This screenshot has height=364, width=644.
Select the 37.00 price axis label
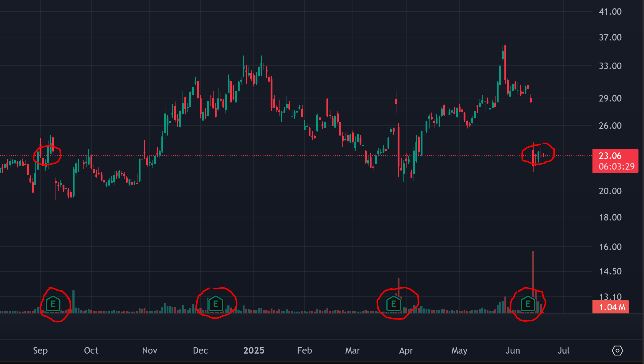coord(610,37)
